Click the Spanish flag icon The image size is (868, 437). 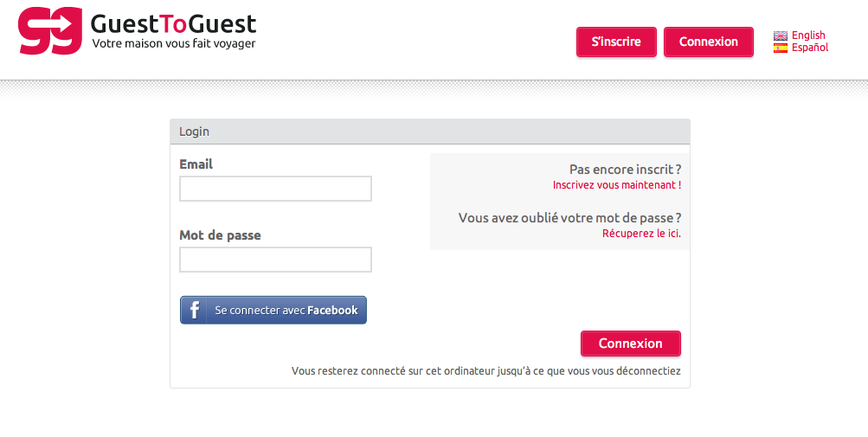click(781, 48)
